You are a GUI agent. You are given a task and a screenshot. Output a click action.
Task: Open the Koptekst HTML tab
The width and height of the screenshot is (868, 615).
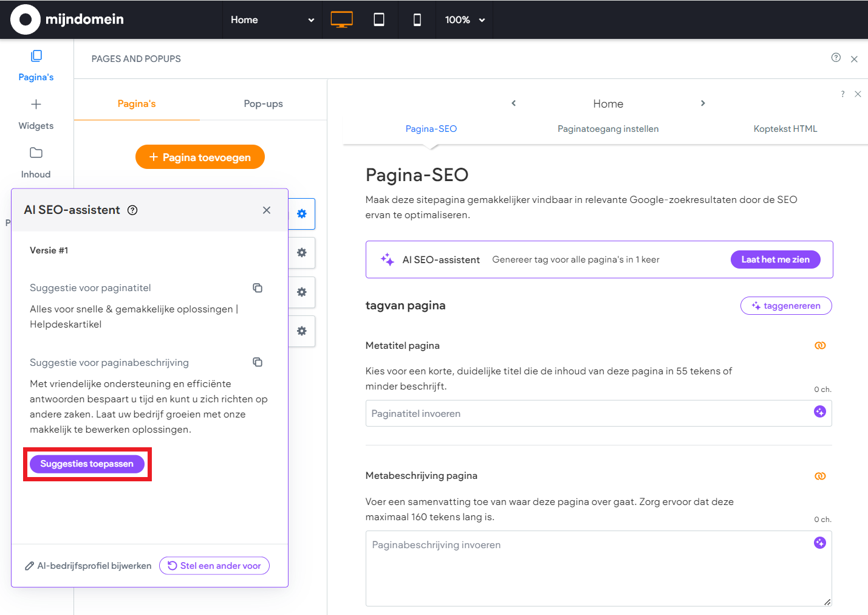(785, 129)
